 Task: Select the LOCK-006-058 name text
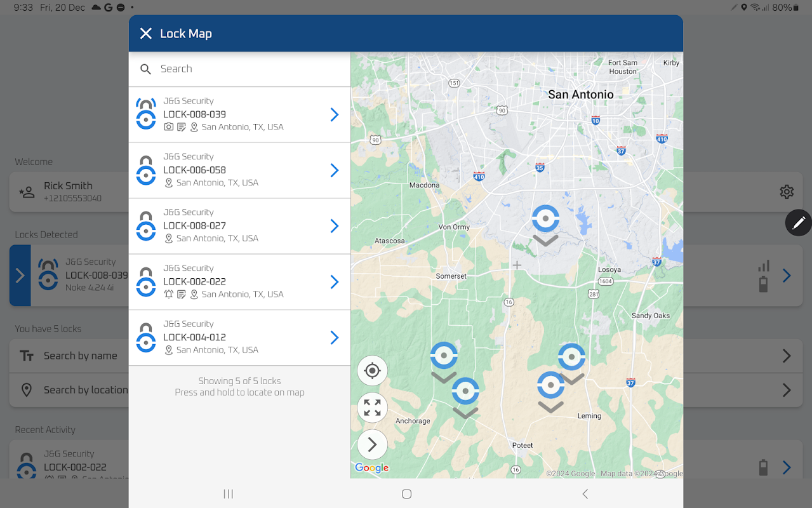(194, 170)
